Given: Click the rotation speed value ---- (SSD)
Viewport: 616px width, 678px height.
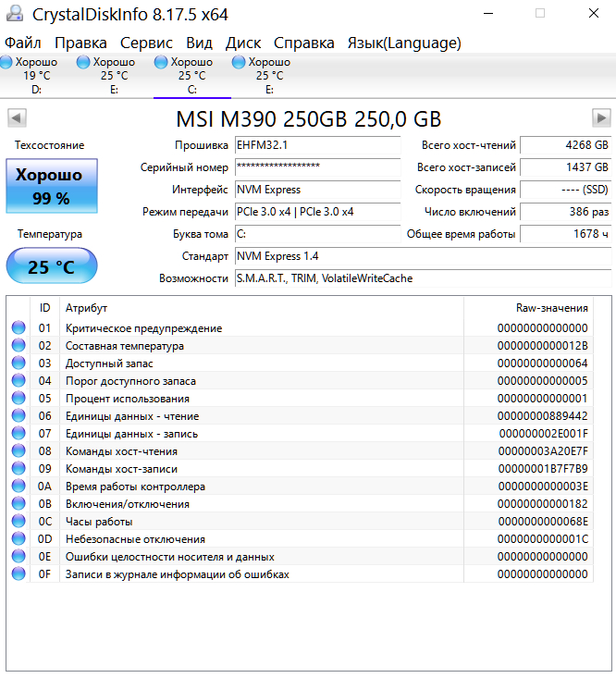Looking at the screenshot, I should click(x=565, y=190).
